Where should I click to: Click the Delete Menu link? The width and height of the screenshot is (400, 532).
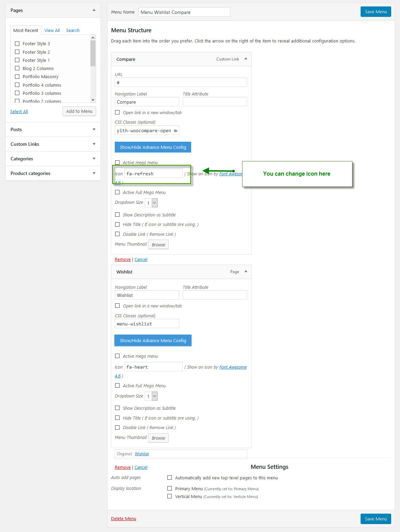[x=124, y=518]
